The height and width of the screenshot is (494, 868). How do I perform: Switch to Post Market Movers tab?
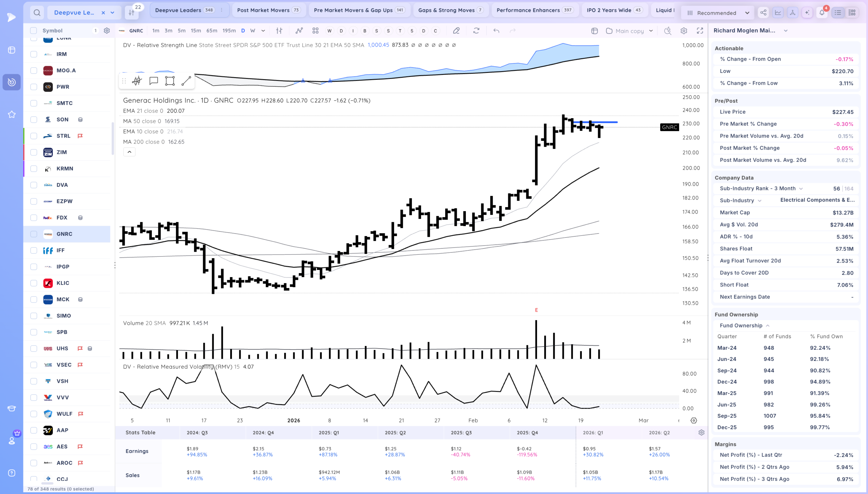[x=269, y=10]
